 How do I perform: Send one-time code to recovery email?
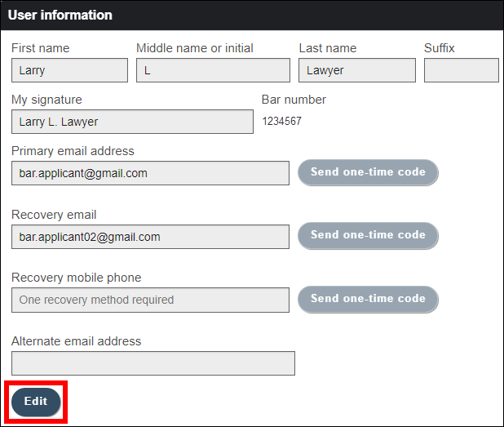tap(368, 235)
